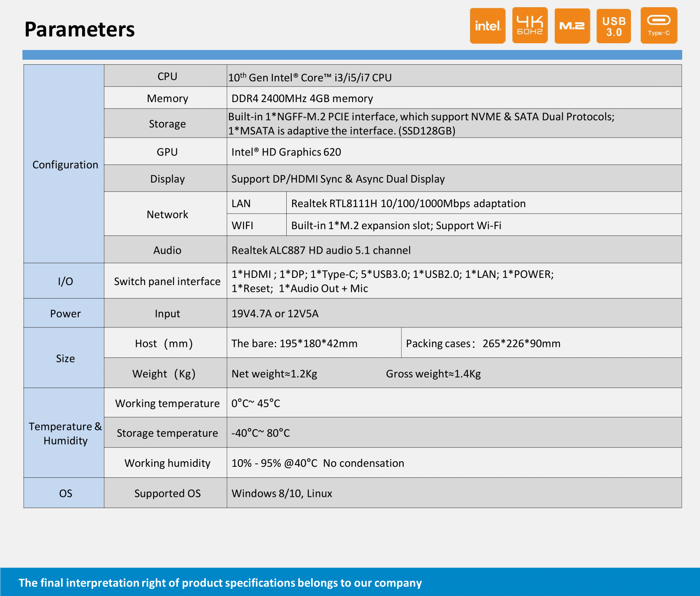The height and width of the screenshot is (596, 700).
Task: Click the 19V4.7A or 12V5A power value
Action: click(x=275, y=314)
